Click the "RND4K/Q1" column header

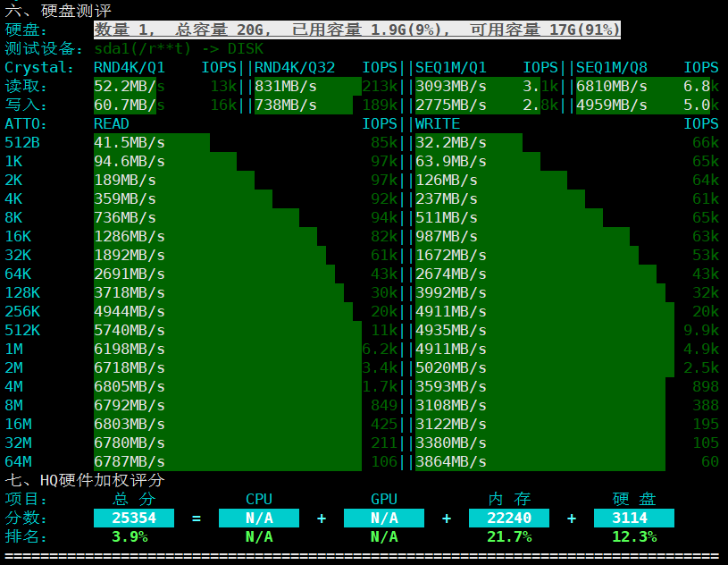[x=130, y=67]
